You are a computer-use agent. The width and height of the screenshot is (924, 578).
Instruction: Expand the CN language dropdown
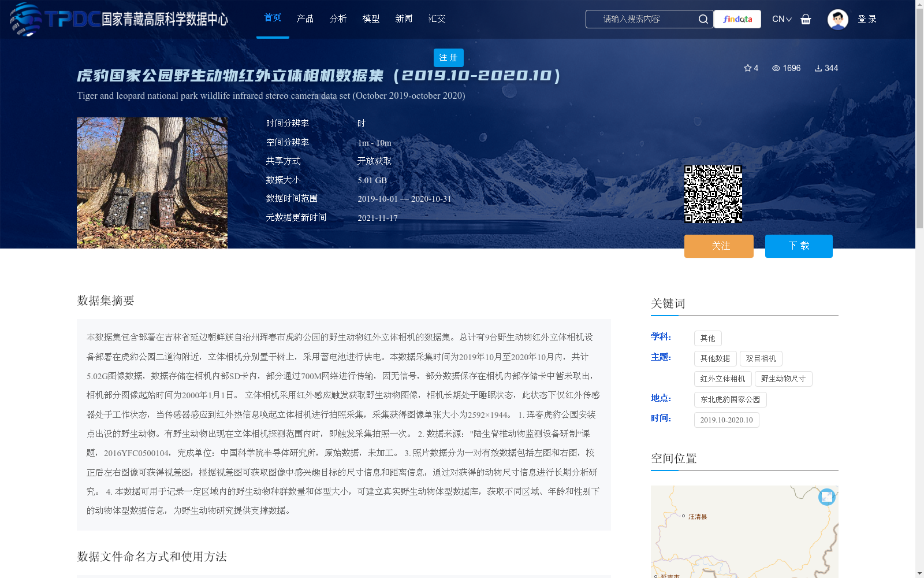pyautogui.click(x=781, y=19)
